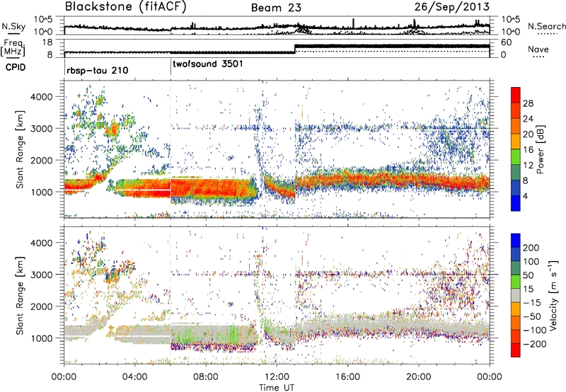This screenshot has width=566, height=392.
Task: Click the "Slant Range [km]" label of velocity panel
Action: pos(21,295)
